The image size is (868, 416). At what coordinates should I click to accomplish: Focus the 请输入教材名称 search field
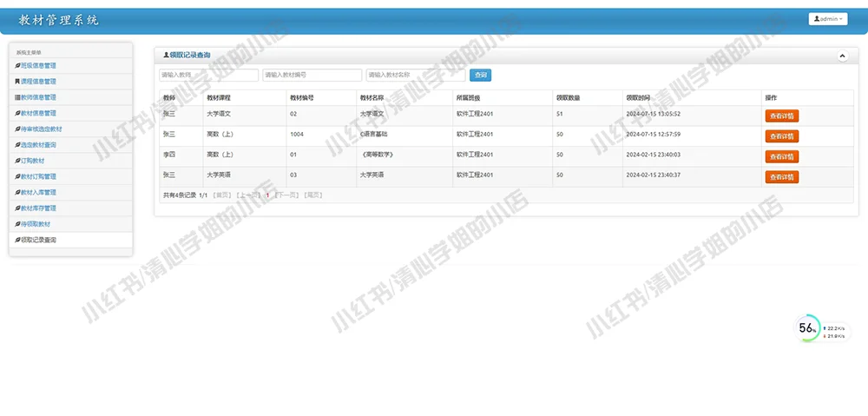coord(416,75)
